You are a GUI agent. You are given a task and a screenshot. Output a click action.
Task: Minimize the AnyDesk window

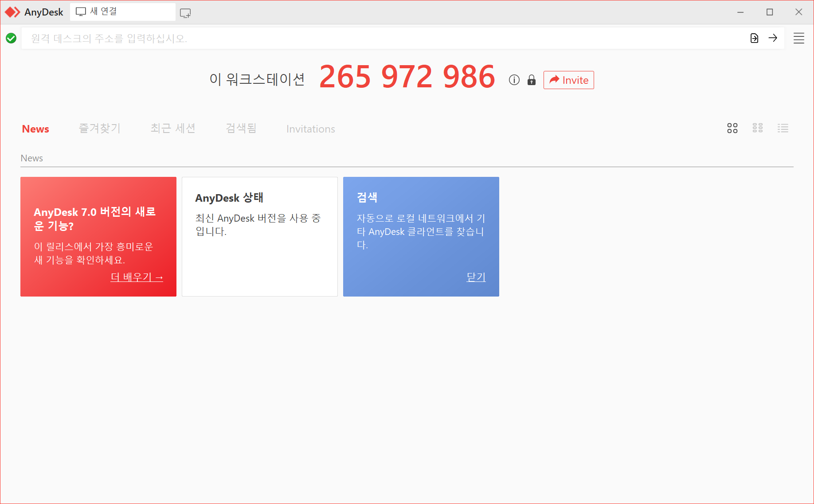[x=740, y=12]
